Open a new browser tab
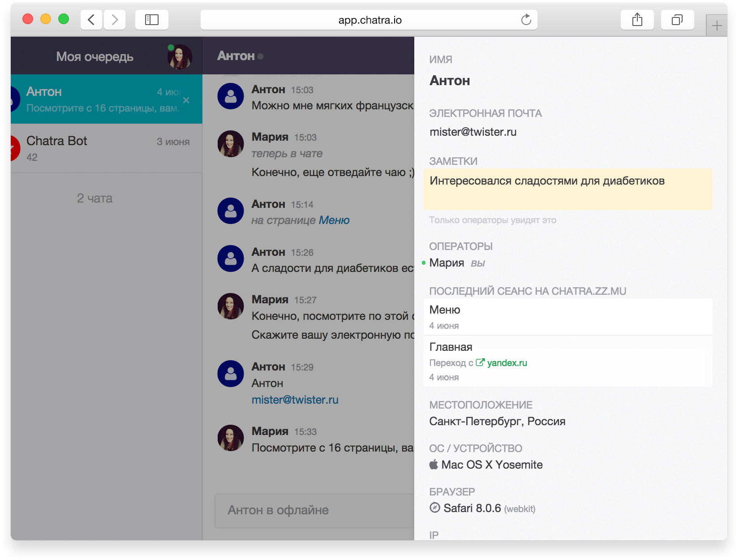Screen dimensions: 739x560 coord(717,26)
